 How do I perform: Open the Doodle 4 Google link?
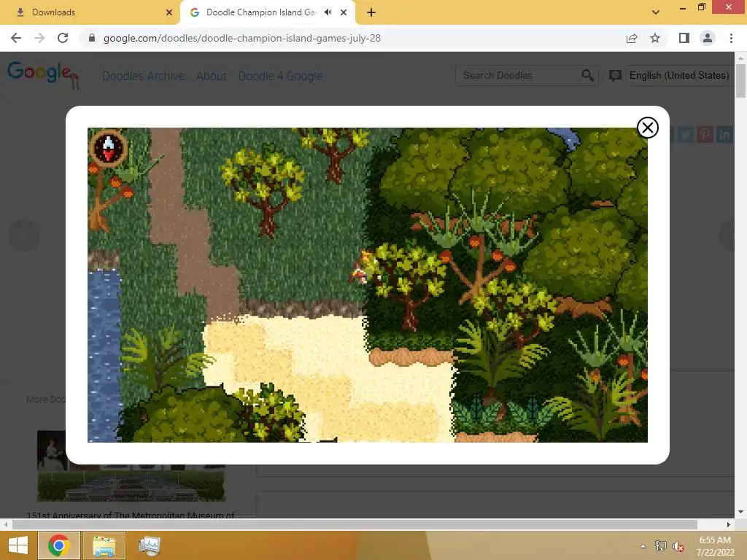[281, 76]
